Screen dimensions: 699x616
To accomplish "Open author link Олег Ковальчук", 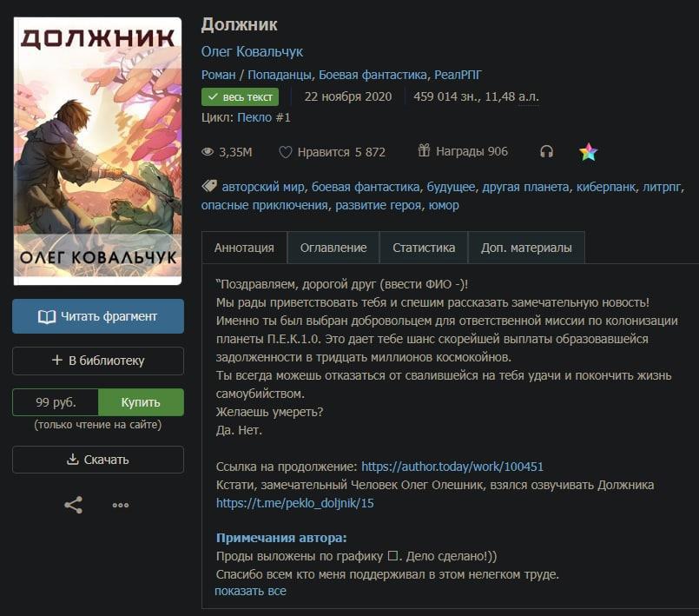I will [x=252, y=52].
